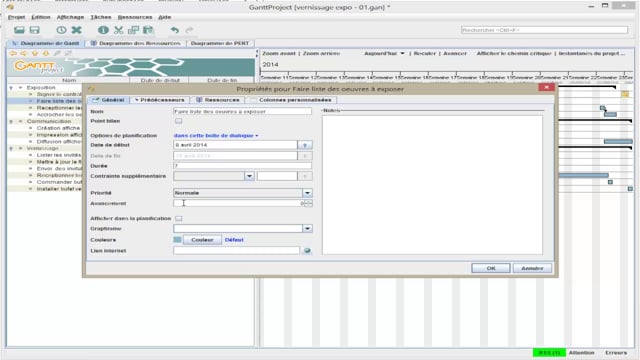Collapse the Exposition task group
The image size is (640, 360).
click(x=11, y=88)
